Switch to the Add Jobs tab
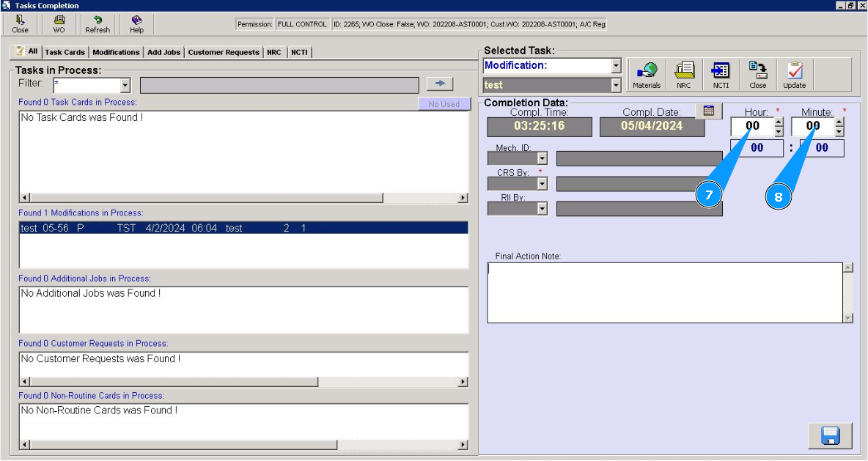The image size is (868, 461). [164, 52]
